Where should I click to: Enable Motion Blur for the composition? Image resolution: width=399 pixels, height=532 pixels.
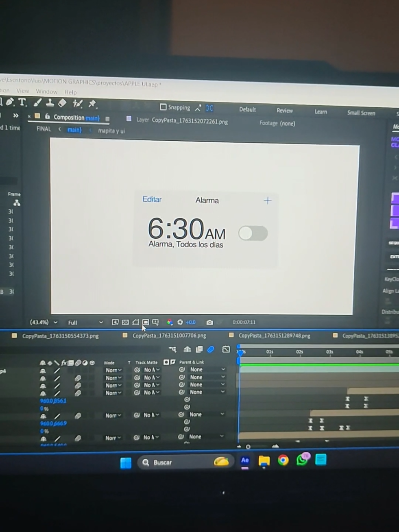point(210,349)
